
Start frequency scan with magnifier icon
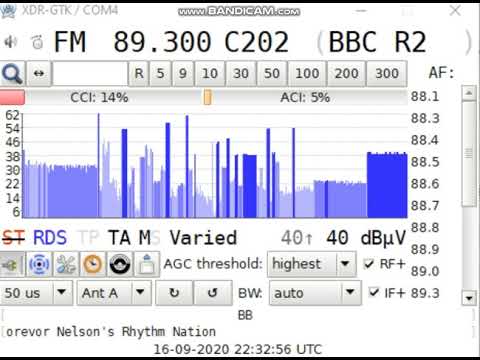(x=12, y=73)
